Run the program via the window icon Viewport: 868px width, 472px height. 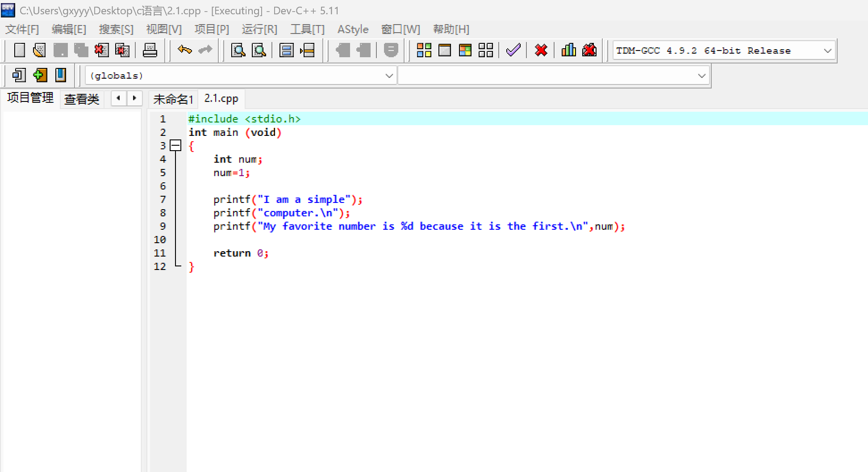coord(445,50)
